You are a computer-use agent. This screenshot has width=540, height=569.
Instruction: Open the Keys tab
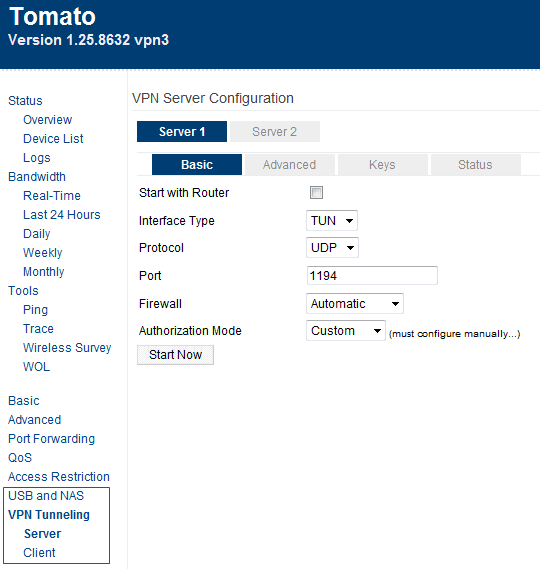click(382, 164)
